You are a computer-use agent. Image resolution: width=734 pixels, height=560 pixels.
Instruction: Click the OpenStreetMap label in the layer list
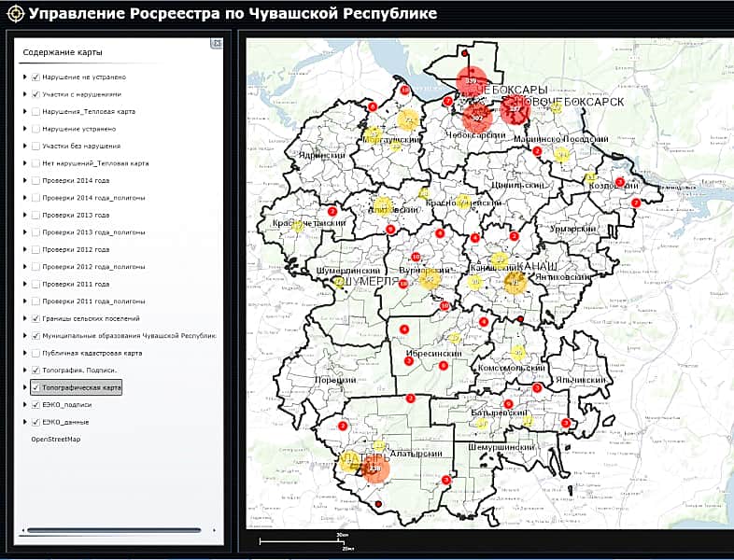coord(56,439)
